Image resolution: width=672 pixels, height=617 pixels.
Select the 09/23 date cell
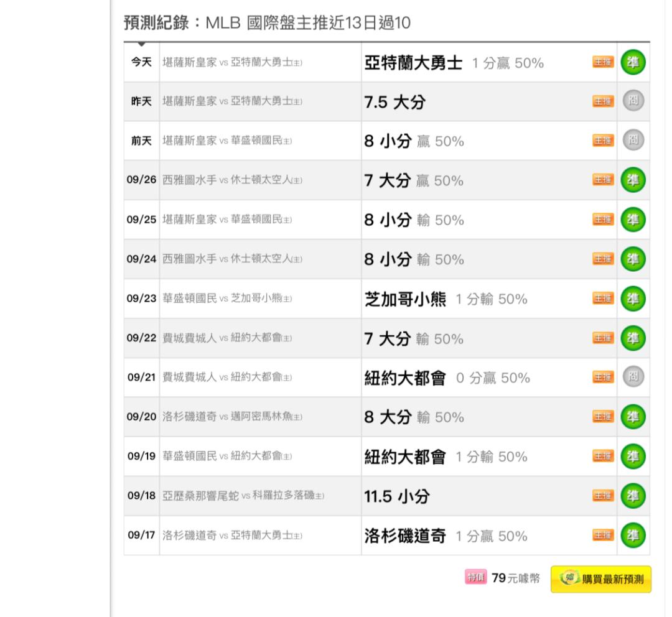pyautogui.click(x=141, y=298)
